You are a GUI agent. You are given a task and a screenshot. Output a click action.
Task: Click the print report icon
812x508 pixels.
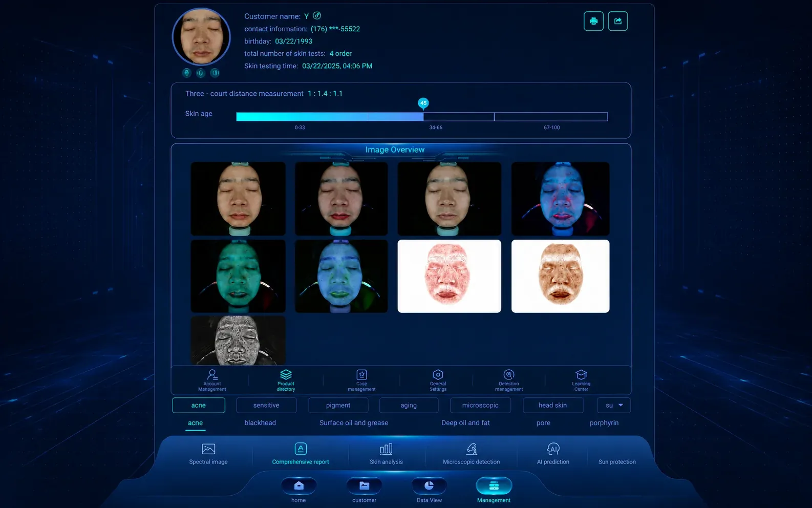[593, 21]
